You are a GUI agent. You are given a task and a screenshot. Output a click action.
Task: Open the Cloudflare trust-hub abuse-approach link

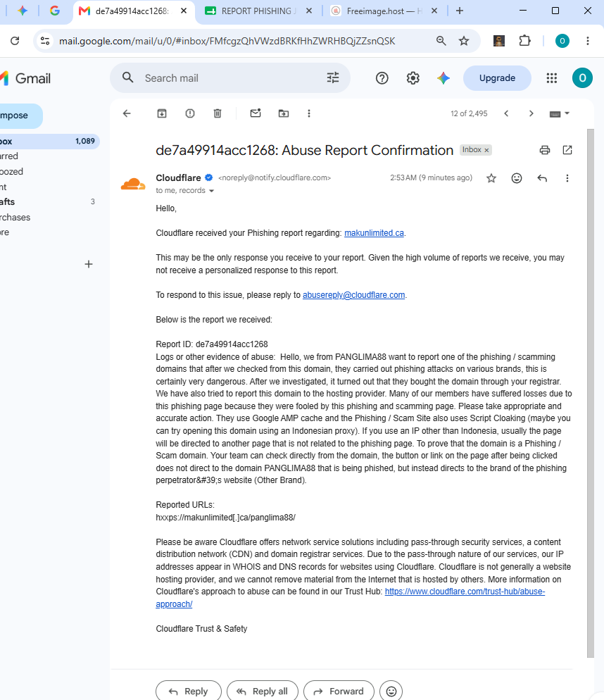pyautogui.click(x=465, y=592)
